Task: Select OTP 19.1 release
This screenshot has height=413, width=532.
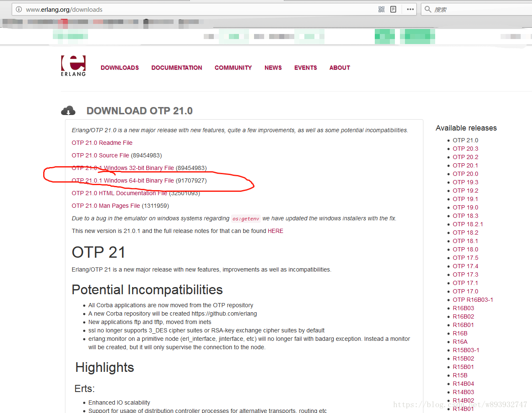Action: click(x=465, y=199)
